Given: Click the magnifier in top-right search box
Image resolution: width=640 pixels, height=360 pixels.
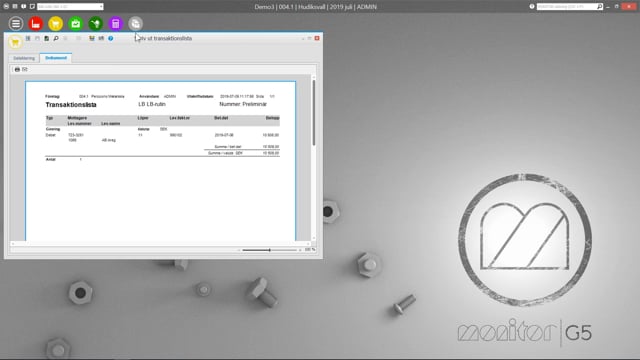Looking at the screenshot, I should pyautogui.click(x=599, y=7).
